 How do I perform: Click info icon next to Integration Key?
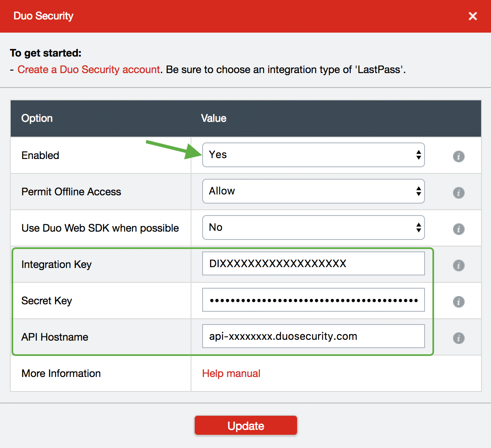coord(458,265)
